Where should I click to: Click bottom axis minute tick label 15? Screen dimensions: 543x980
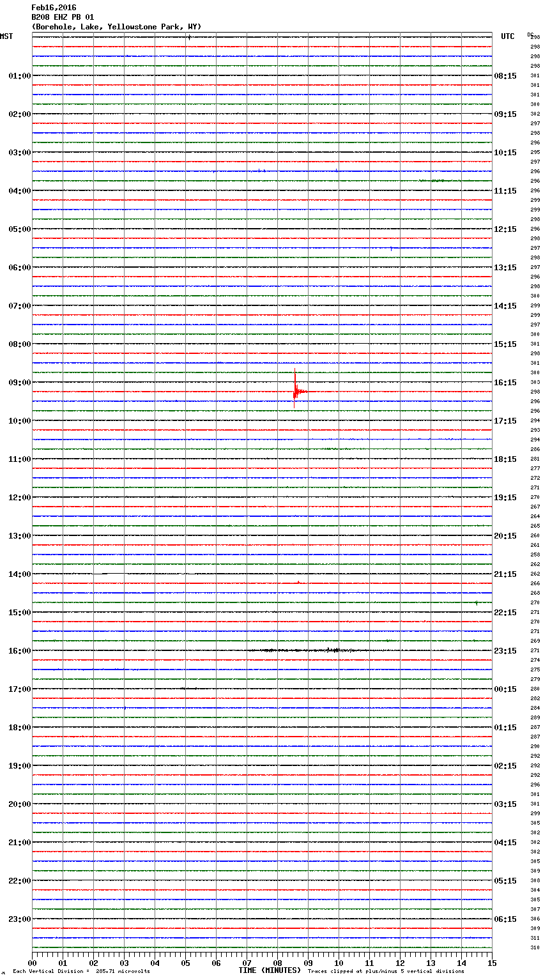(492, 963)
